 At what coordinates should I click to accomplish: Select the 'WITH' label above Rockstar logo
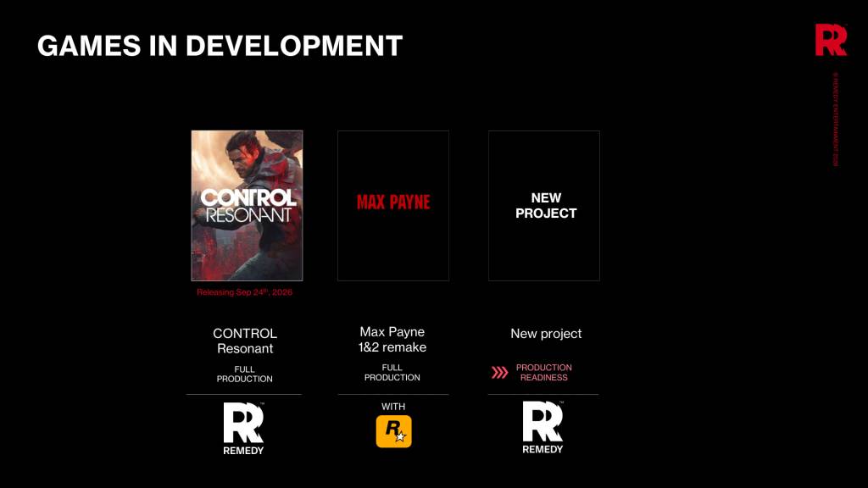393,407
